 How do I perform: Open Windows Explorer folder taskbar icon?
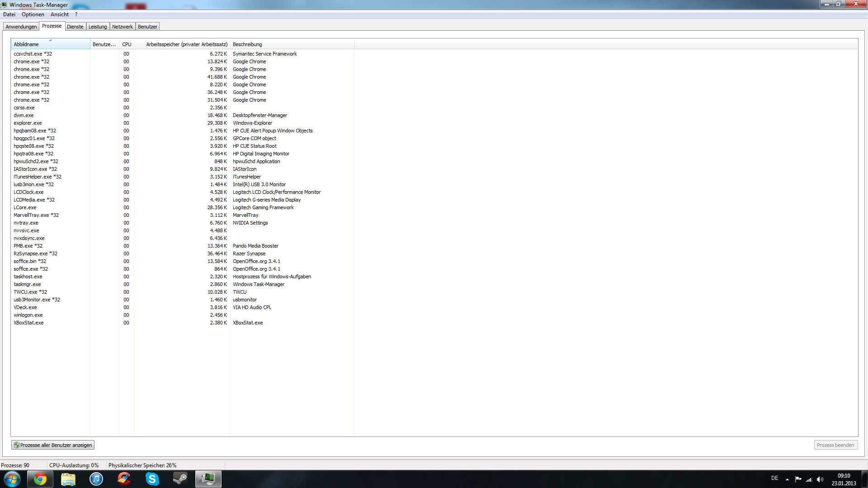pyautogui.click(x=68, y=479)
